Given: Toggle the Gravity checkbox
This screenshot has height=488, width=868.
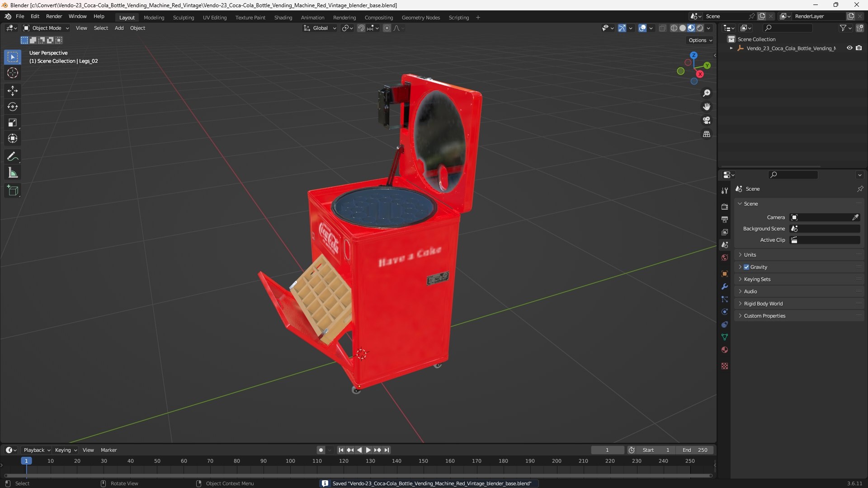Looking at the screenshot, I should pos(746,267).
